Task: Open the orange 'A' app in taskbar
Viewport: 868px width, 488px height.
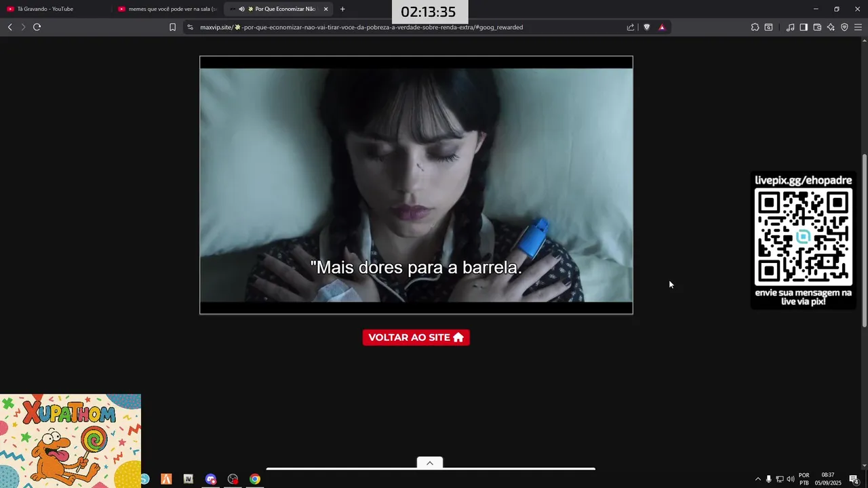Action: (166, 479)
